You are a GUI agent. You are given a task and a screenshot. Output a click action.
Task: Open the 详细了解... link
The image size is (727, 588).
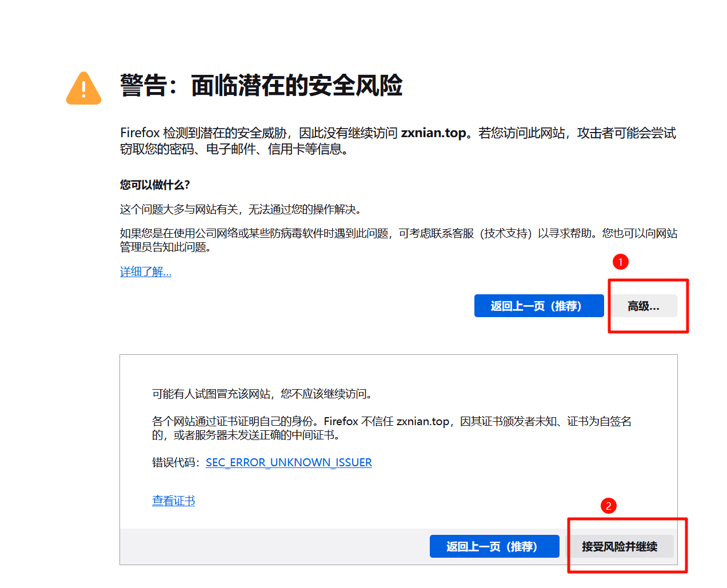[x=145, y=272]
